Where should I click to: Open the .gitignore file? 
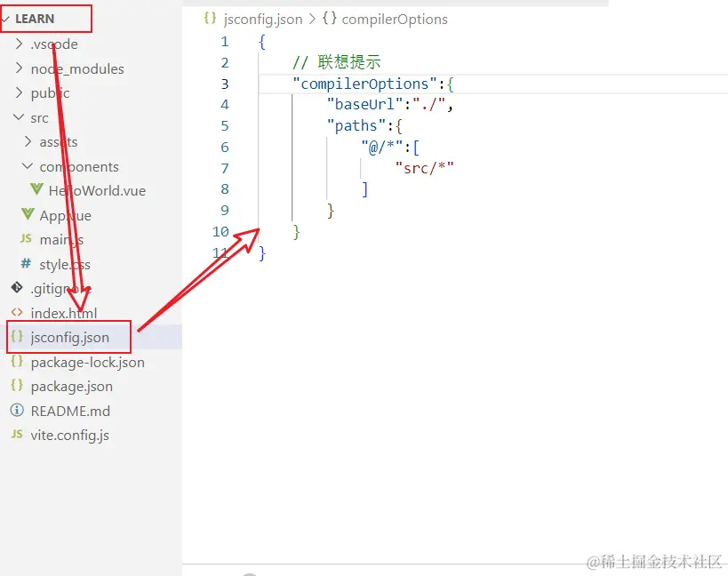click(x=60, y=289)
